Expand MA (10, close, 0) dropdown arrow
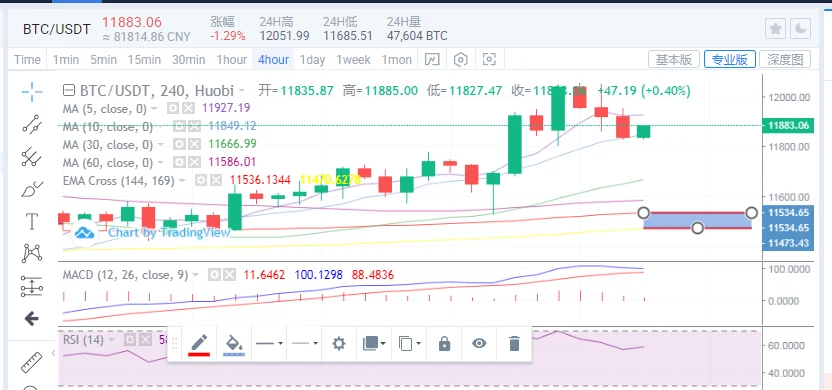Image resolution: width=832 pixels, height=390 pixels. point(161,127)
